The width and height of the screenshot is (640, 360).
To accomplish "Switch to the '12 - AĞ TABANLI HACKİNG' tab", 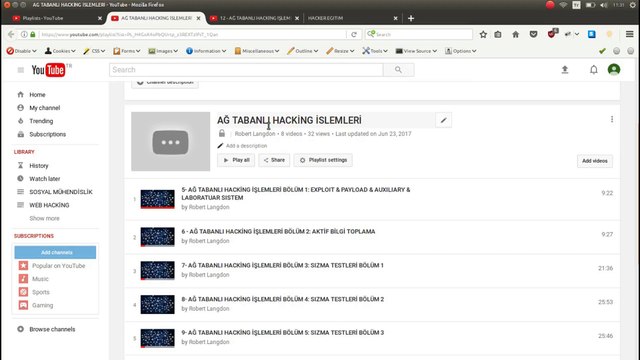I will (254, 18).
